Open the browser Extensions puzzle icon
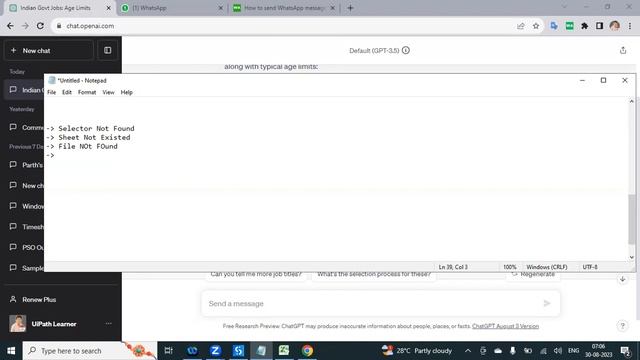The image size is (640, 360). pos(584,26)
